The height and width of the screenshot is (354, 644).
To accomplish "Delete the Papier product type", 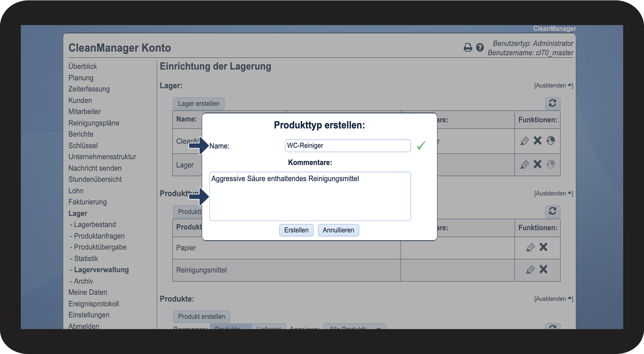I will click(x=543, y=247).
